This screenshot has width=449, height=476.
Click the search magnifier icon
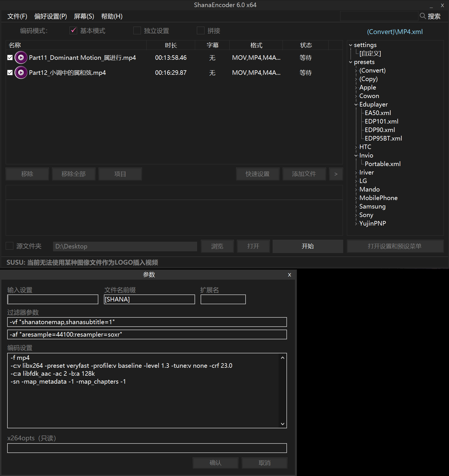[423, 16]
